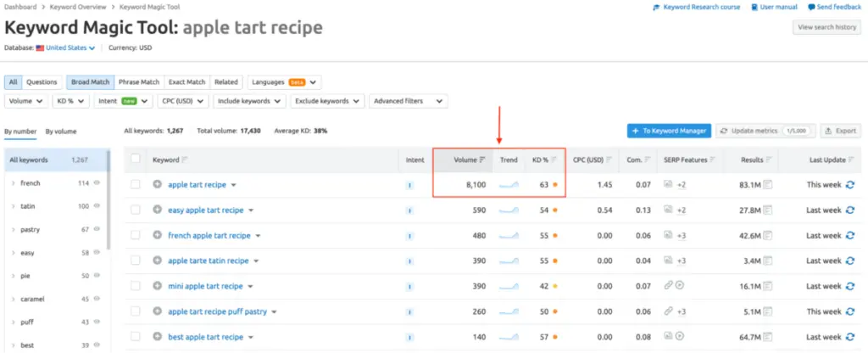This screenshot has width=868, height=353.
Task: Click the Volume column sort icon
Action: pos(482,160)
